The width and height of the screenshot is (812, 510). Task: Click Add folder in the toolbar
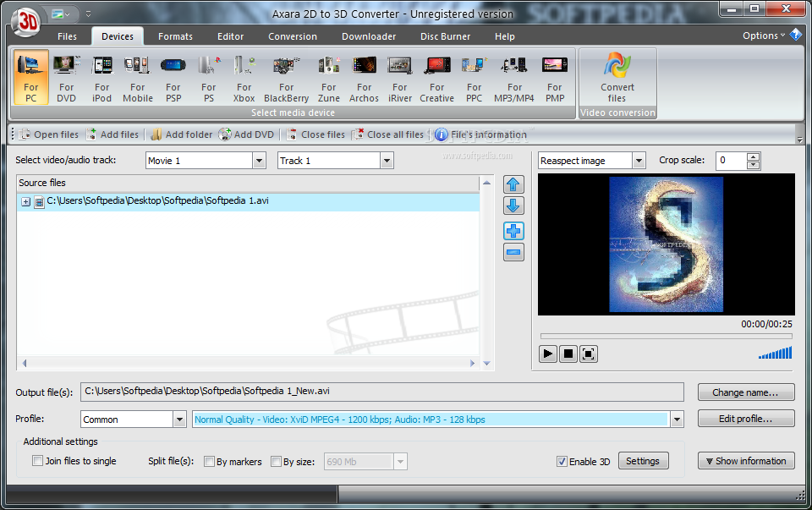[181, 134]
